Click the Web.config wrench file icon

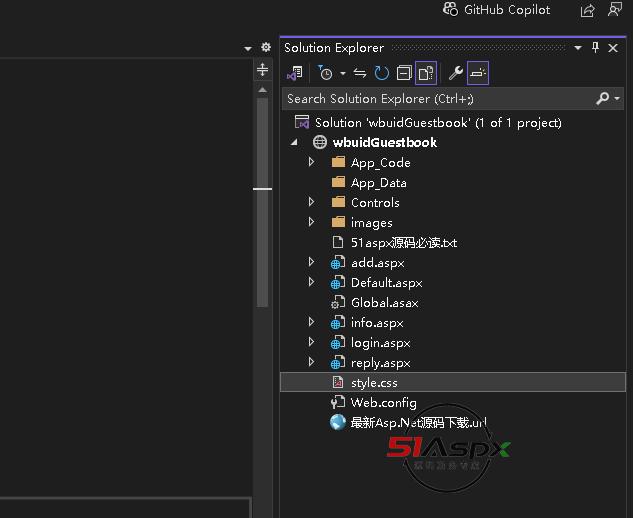tap(338, 402)
